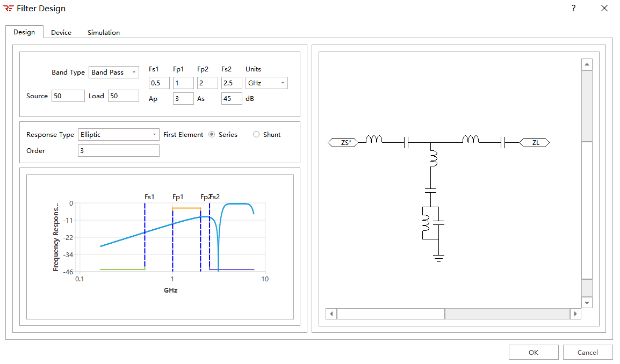Click the ZL load port symbol
620x364 pixels.
(x=535, y=143)
